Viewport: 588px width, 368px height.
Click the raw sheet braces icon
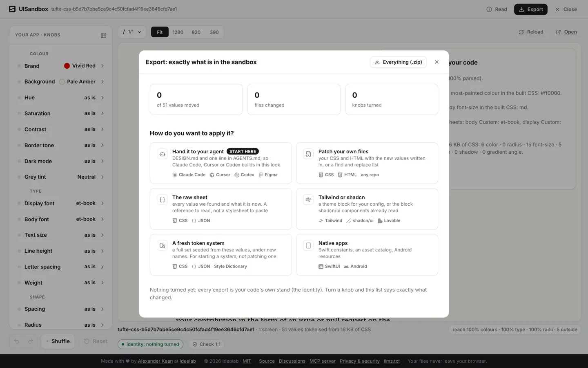coord(162,200)
